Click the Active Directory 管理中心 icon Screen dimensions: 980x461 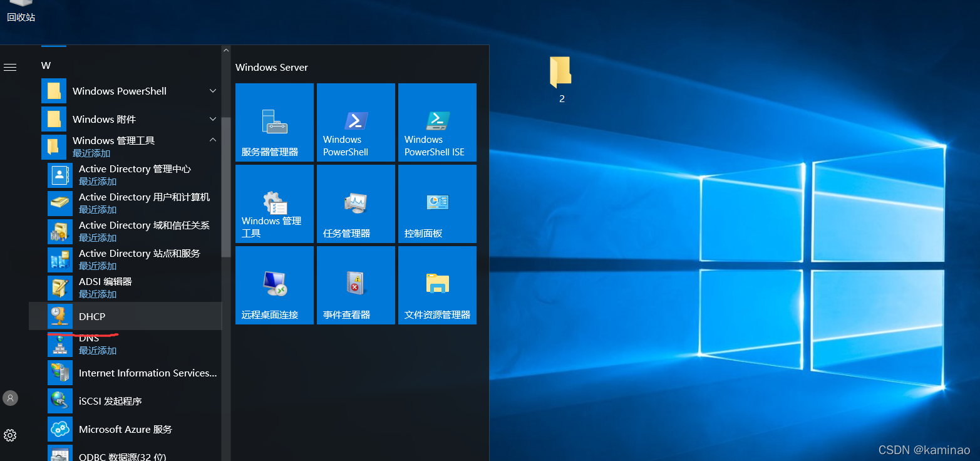click(x=60, y=175)
